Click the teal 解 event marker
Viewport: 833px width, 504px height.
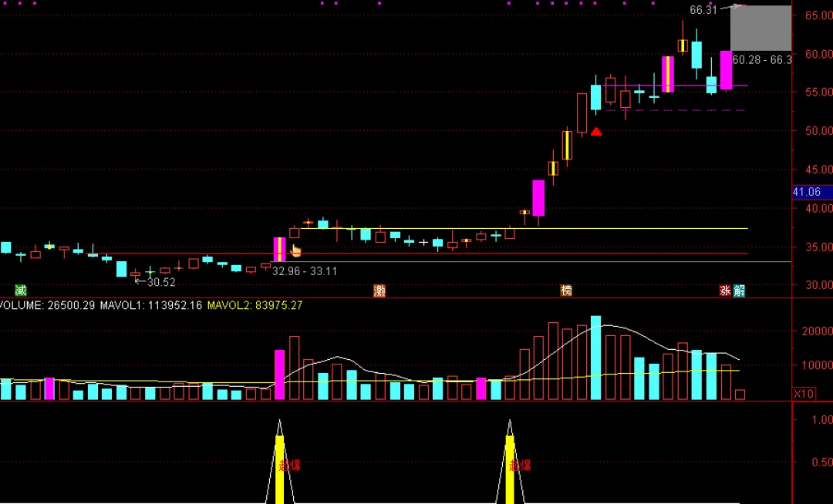739,291
